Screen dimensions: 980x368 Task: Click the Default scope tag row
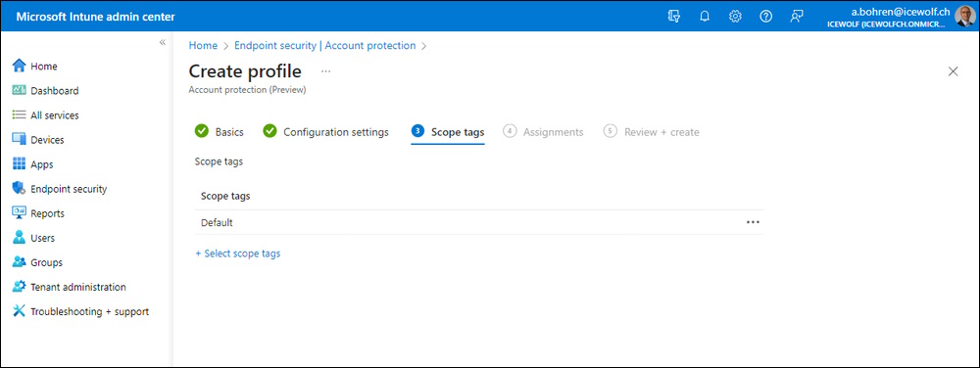479,222
